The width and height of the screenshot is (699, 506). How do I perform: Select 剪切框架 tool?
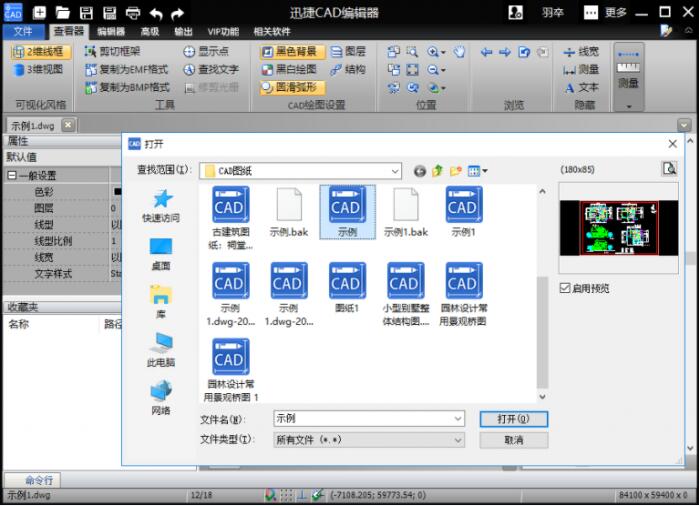pos(112,51)
